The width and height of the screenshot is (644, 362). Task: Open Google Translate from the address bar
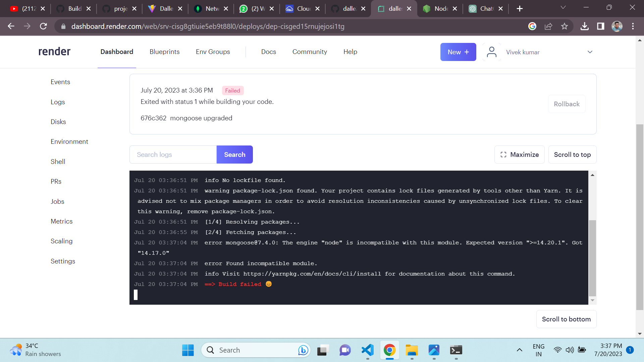532,26
